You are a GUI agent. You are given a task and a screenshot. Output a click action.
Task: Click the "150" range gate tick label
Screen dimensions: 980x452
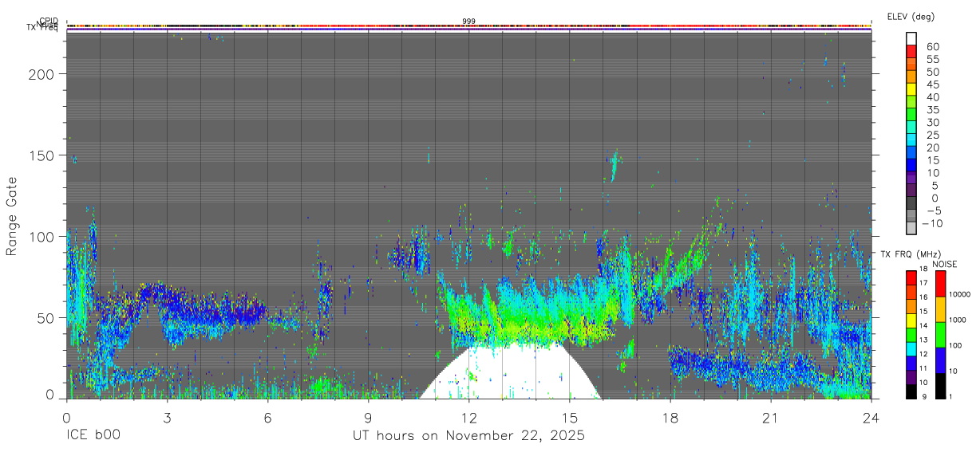click(41, 155)
